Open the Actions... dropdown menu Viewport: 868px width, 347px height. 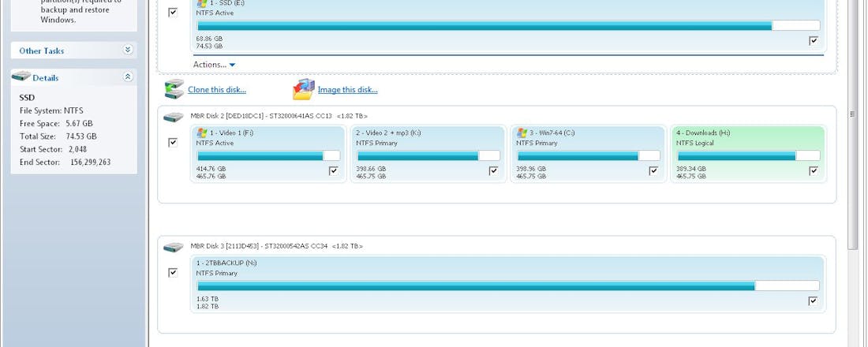215,65
